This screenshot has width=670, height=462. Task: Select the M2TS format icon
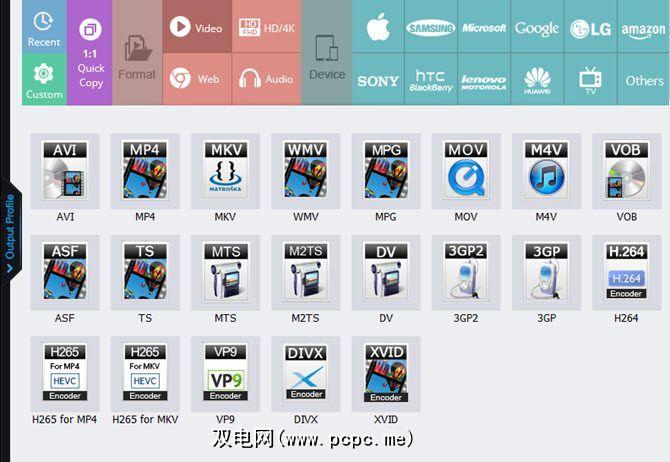pos(306,272)
